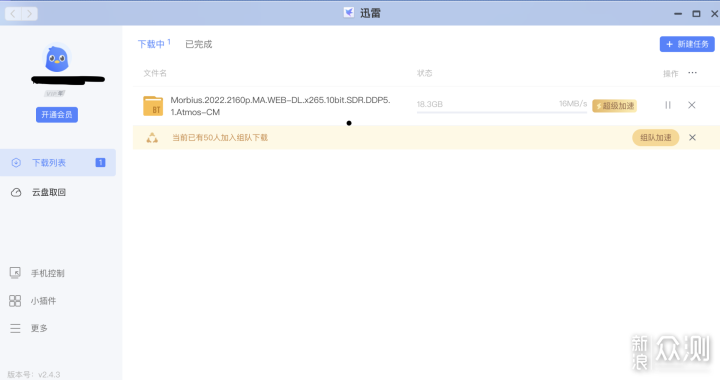Viewport: 720px width, 380px height.
Task: Dismiss the team download notice banner
Action: pos(692,138)
